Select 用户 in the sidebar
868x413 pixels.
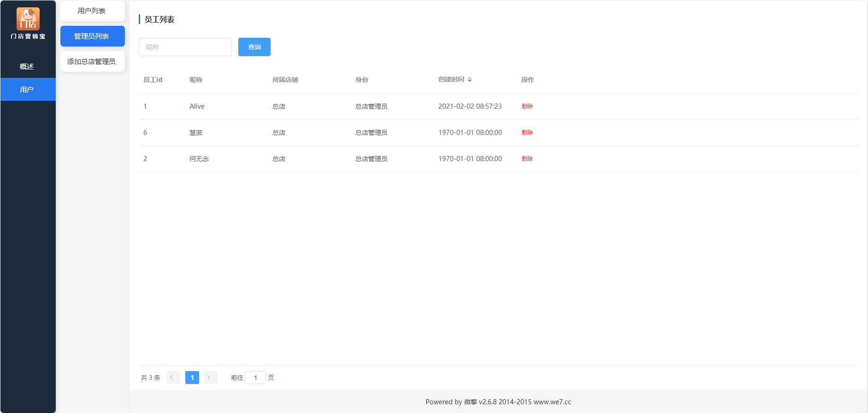pos(28,89)
